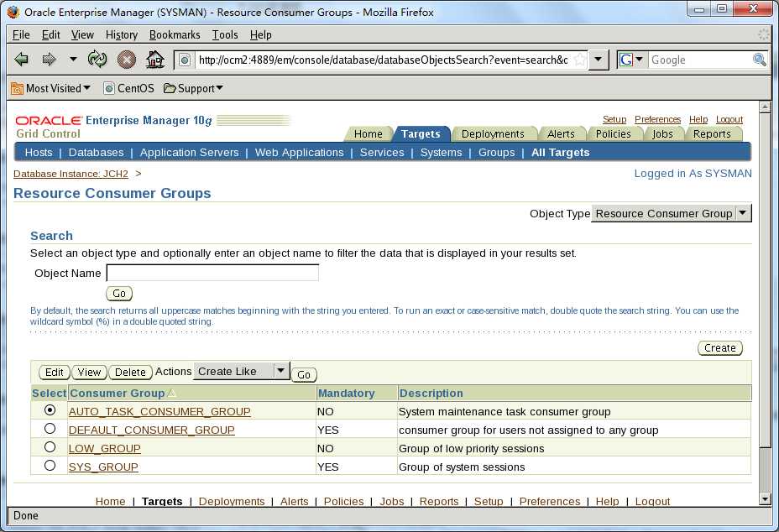Click the Create button
This screenshot has width=779, height=532.
[x=720, y=347]
